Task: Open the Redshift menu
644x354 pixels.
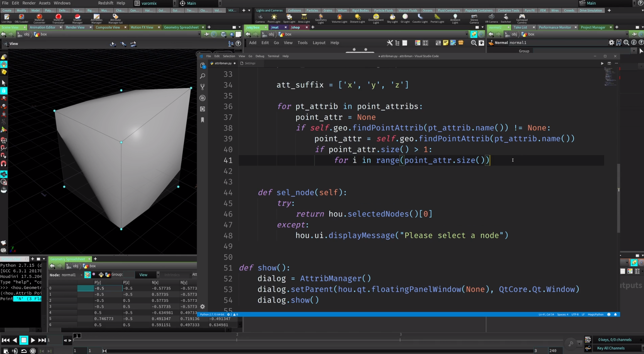Action: tap(105, 3)
